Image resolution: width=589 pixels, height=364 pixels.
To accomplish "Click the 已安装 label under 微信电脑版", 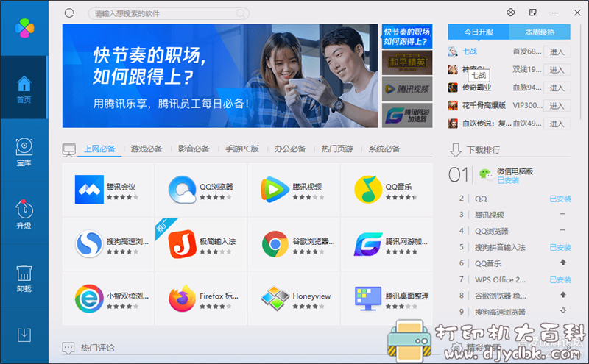I will point(508,180).
